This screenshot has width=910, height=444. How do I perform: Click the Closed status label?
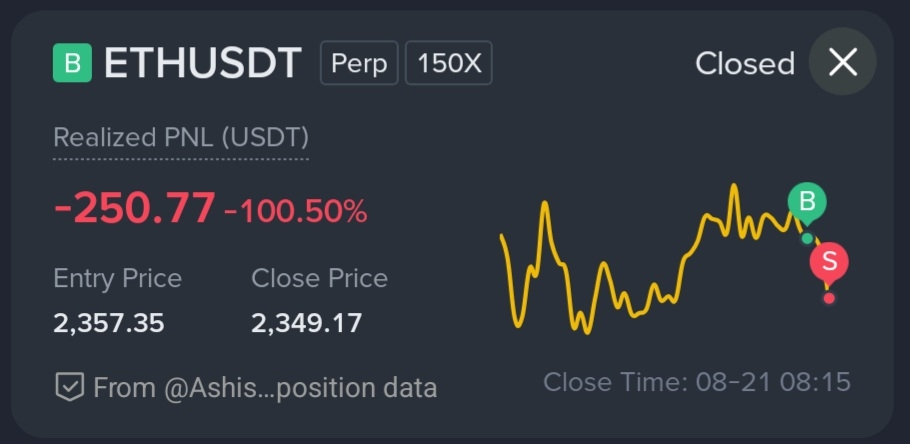point(745,63)
